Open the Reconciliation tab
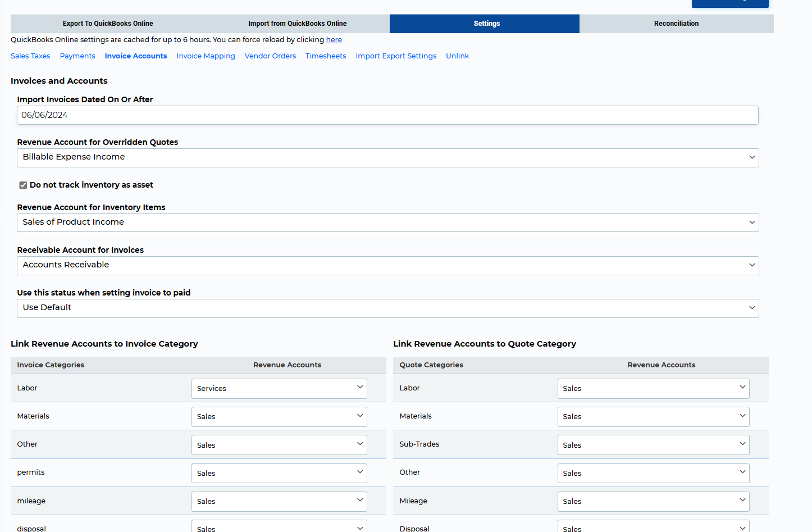This screenshot has width=812, height=532. [x=677, y=24]
